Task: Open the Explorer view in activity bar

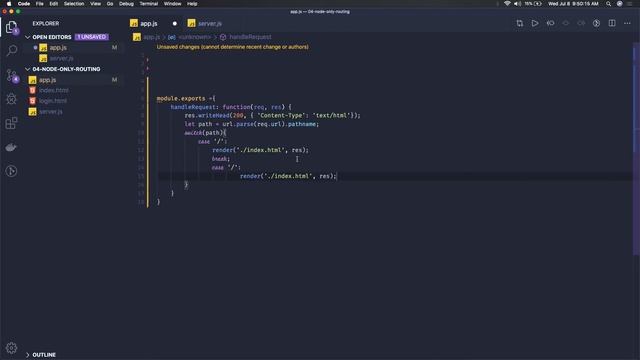Action: [x=11, y=27]
